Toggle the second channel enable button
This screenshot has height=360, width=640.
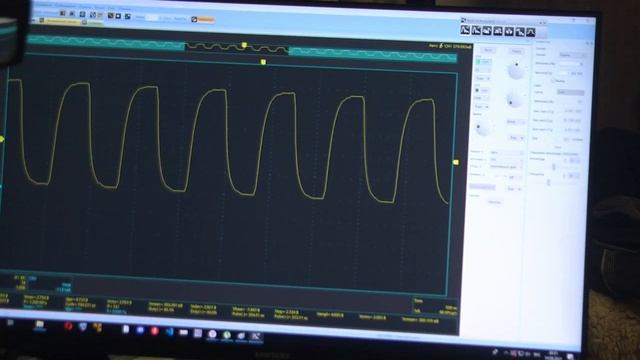click(482, 90)
